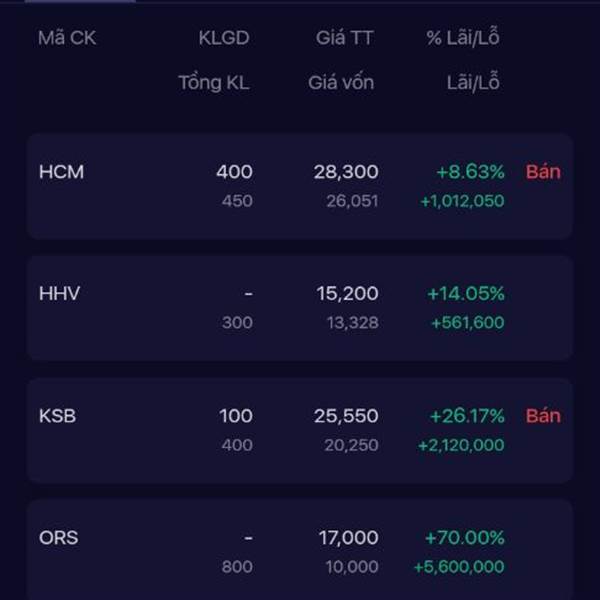Screen dimensions: 600x600
Task: Select the Lãi/Lỗ header label
Action: 473,82
